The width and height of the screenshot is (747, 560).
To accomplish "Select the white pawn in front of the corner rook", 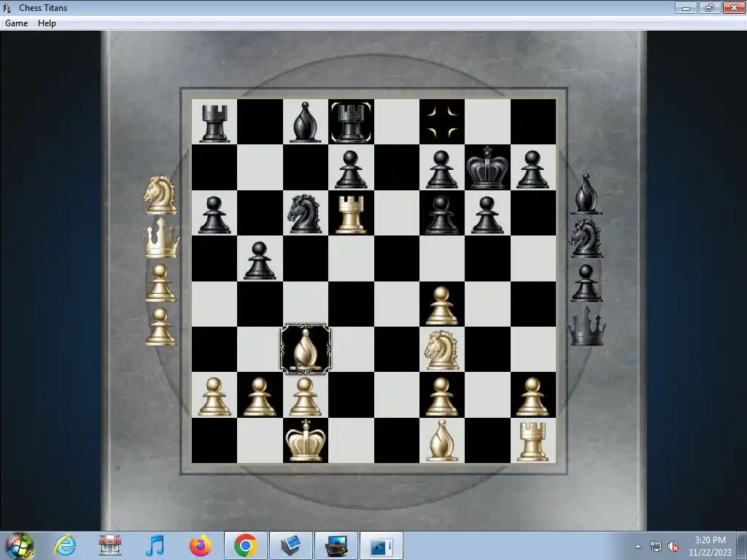I will point(533,397).
